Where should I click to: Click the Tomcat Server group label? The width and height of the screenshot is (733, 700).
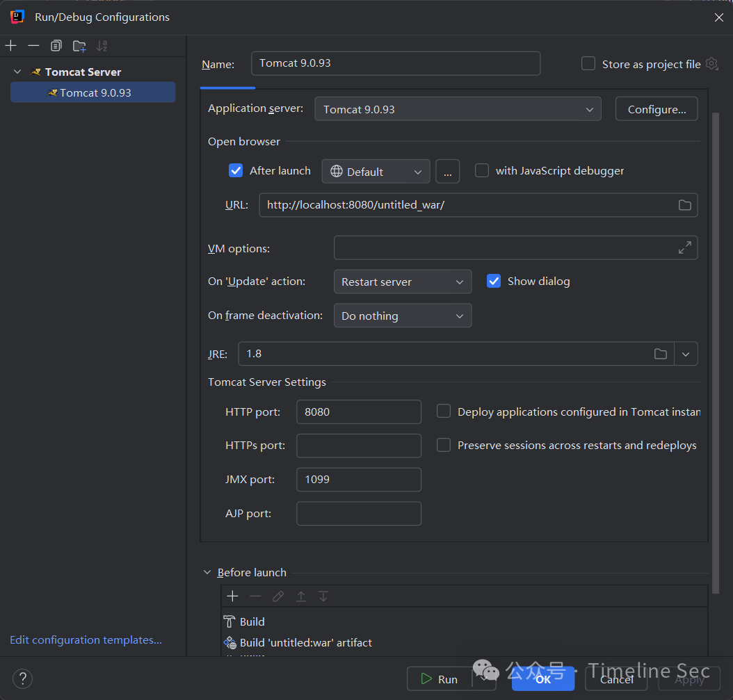click(x=83, y=72)
